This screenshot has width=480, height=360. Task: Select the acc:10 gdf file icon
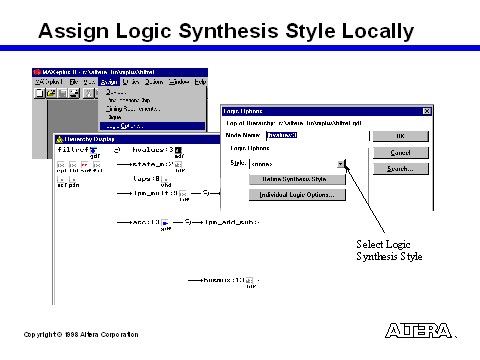165,223
